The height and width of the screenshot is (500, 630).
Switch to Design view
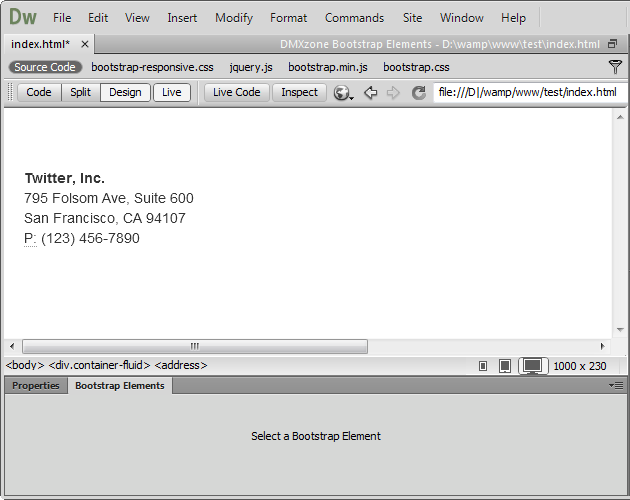tap(125, 92)
